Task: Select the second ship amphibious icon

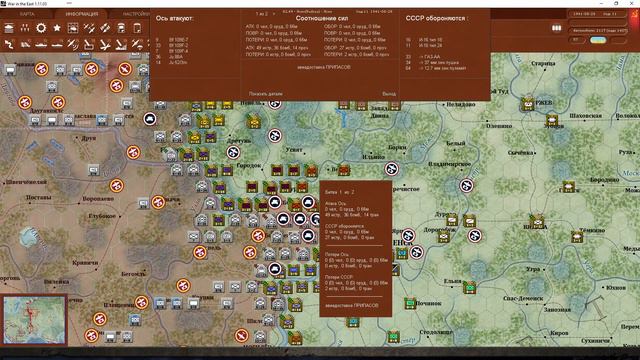Action: [x=57, y=44]
